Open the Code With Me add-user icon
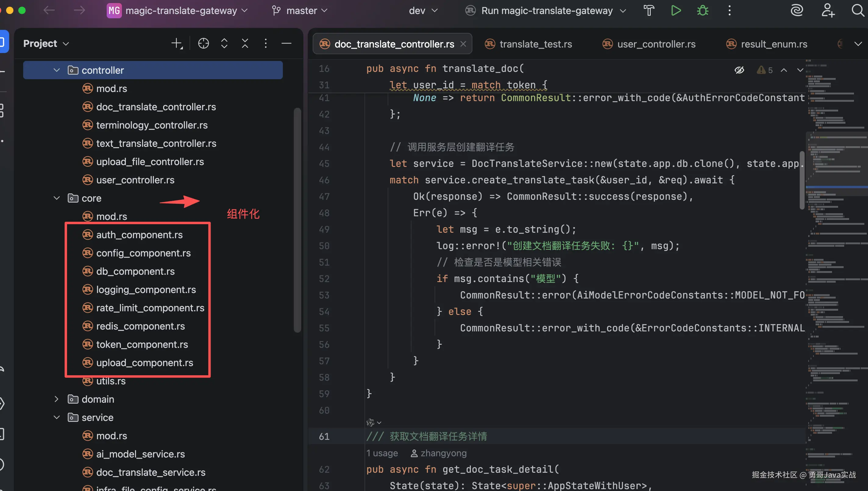Image resolution: width=868 pixels, height=491 pixels. 828,10
